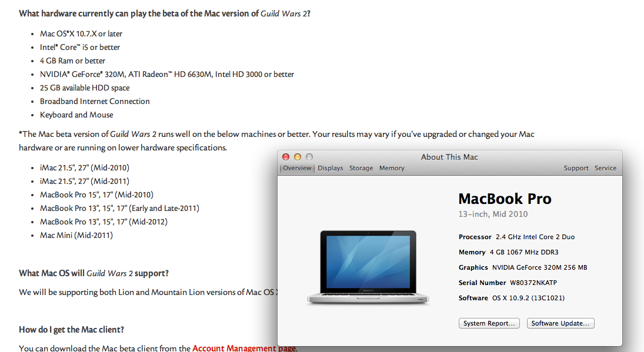The width and height of the screenshot is (644, 352).
Task: Click the disabled zoom window button
Action: tap(309, 157)
